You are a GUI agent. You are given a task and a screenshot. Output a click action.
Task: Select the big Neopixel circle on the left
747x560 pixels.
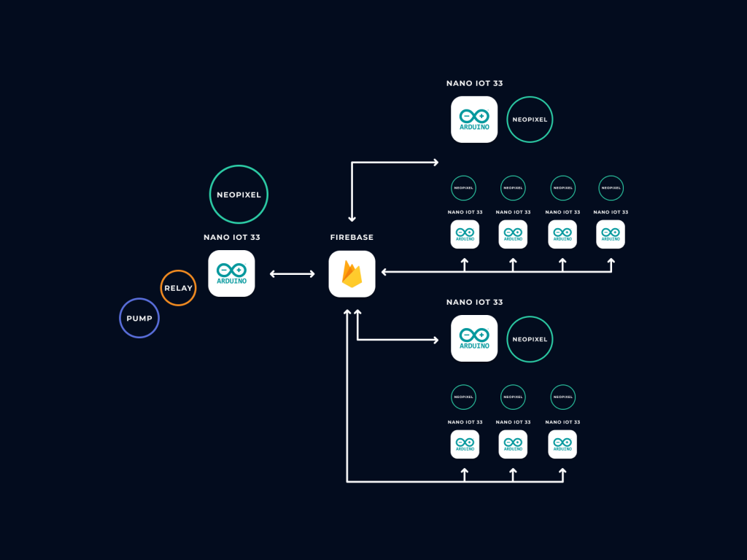point(239,194)
